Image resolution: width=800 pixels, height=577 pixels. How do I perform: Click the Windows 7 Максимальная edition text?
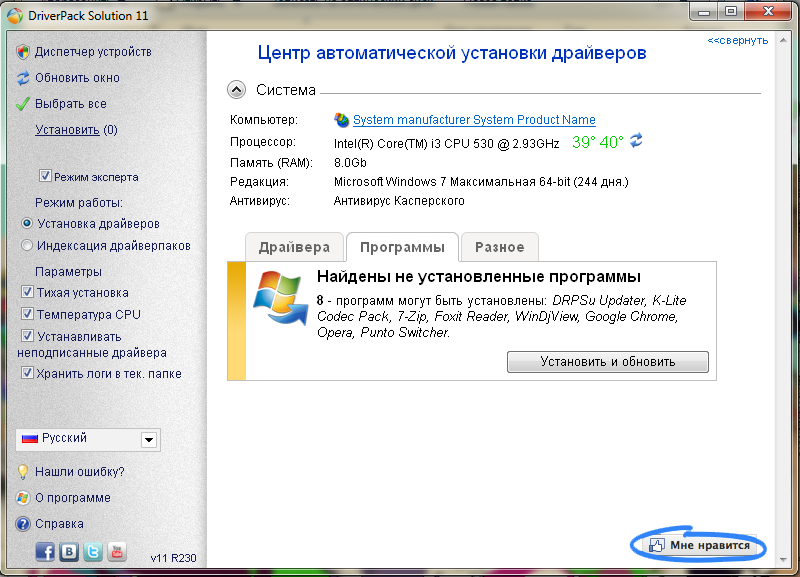click(x=481, y=182)
